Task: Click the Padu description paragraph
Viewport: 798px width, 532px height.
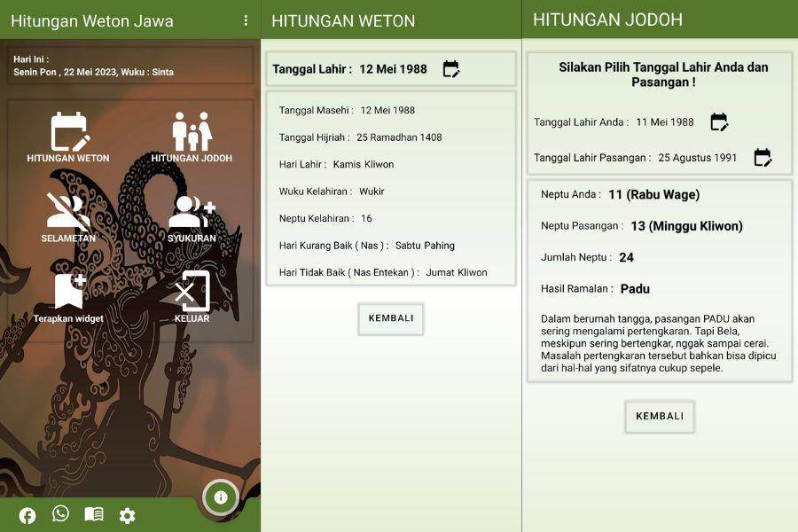Action: 659,343
